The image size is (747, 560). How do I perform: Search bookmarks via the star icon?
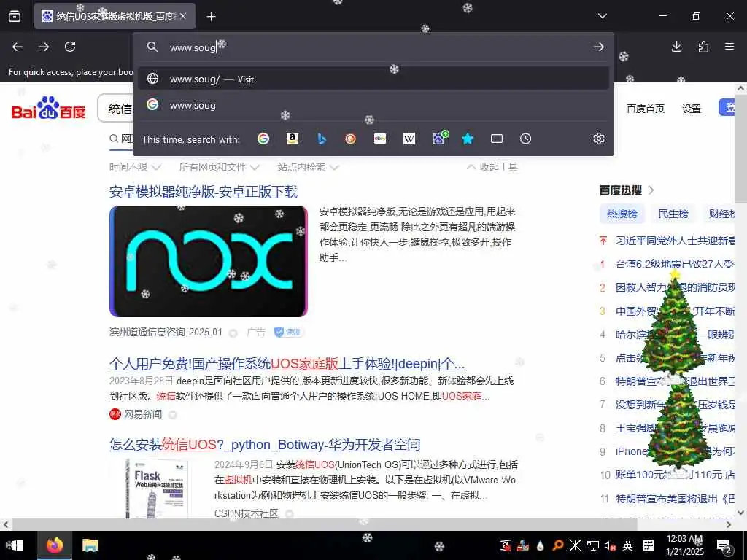[468, 139]
